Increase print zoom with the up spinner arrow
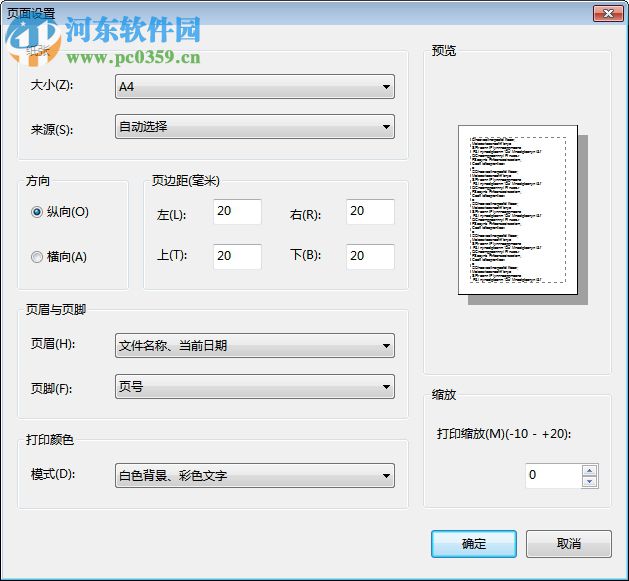Image resolution: width=629 pixels, height=581 pixels. [590, 470]
